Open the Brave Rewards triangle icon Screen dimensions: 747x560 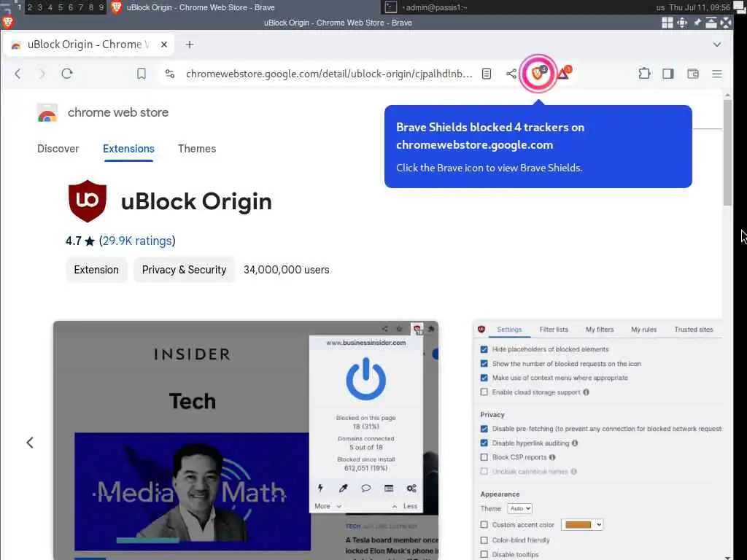pyautogui.click(x=564, y=73)
